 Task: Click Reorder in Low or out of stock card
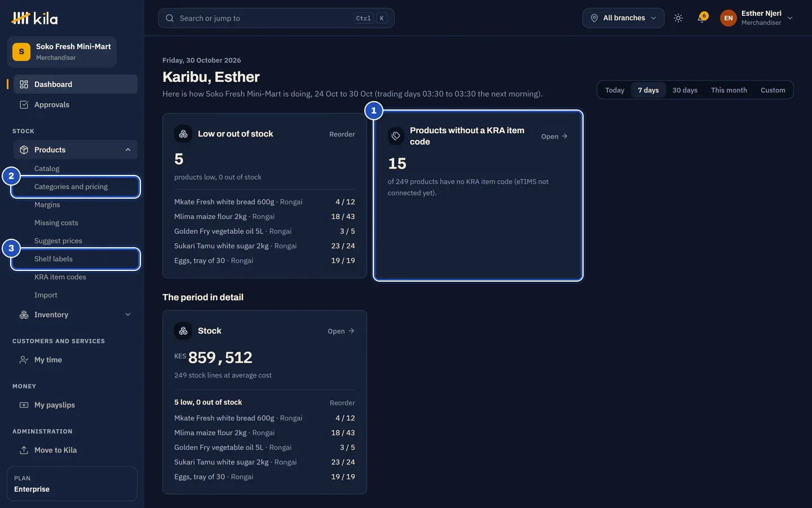(x=342, y=134)
